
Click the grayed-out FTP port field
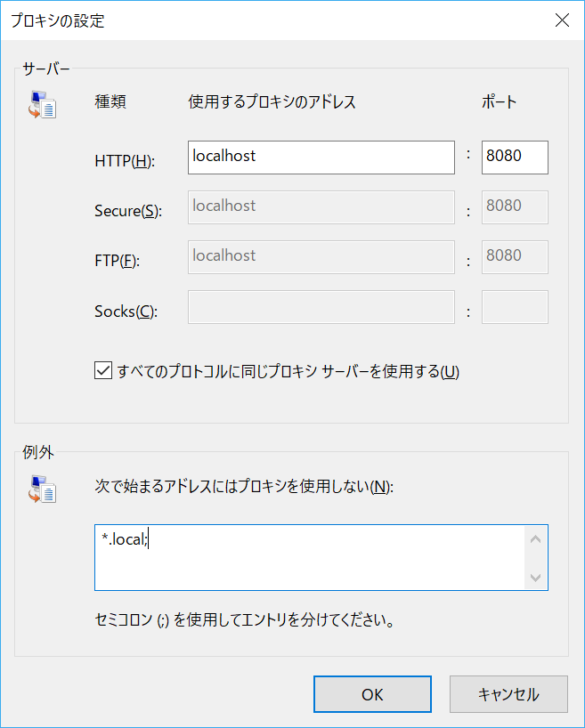point(515,256)
